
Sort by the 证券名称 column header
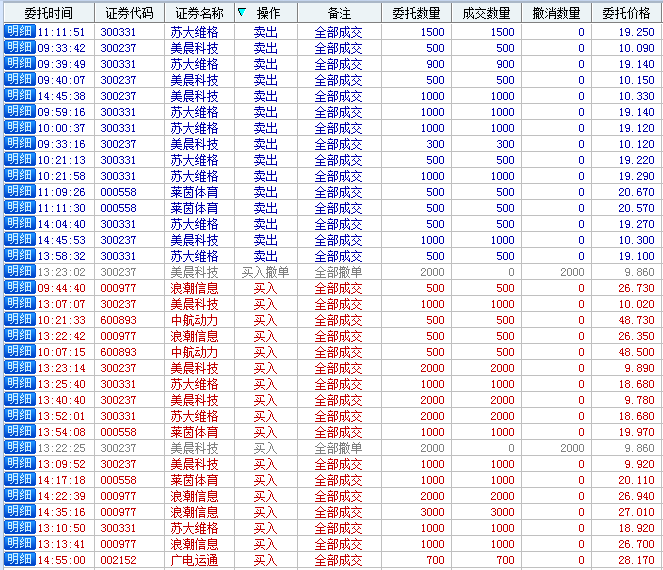tap(199, 13)
